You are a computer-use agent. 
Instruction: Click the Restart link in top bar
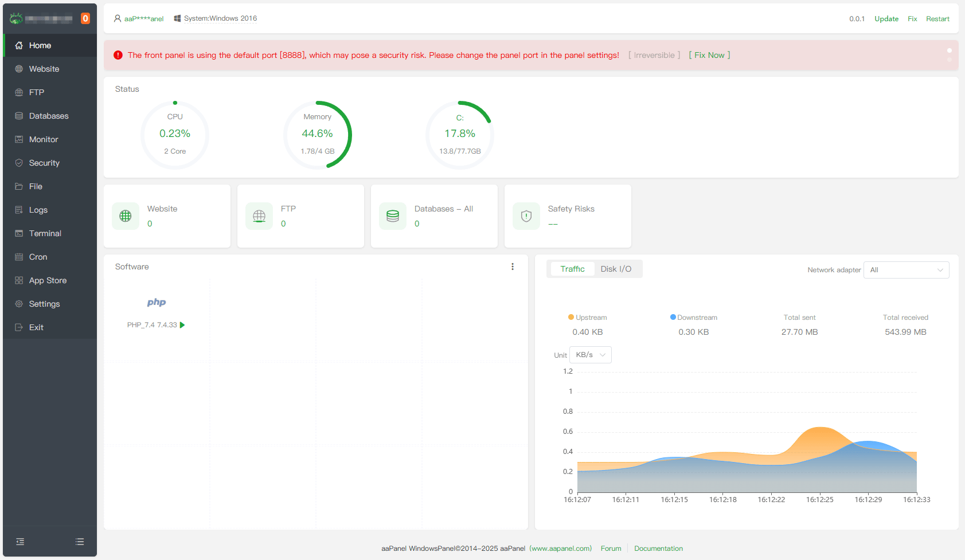(x=937, y=19)
